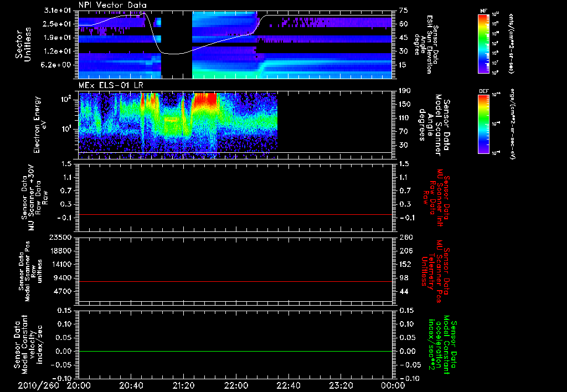Viewport: 567px width, 392px height.
Task: Click the 98 telemetry position tick
Action: pos(404,278)
